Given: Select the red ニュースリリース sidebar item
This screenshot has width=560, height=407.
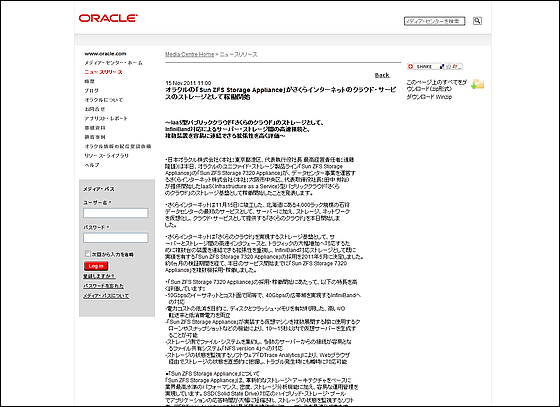Looking at the screenshot, I should click(104, 72).
